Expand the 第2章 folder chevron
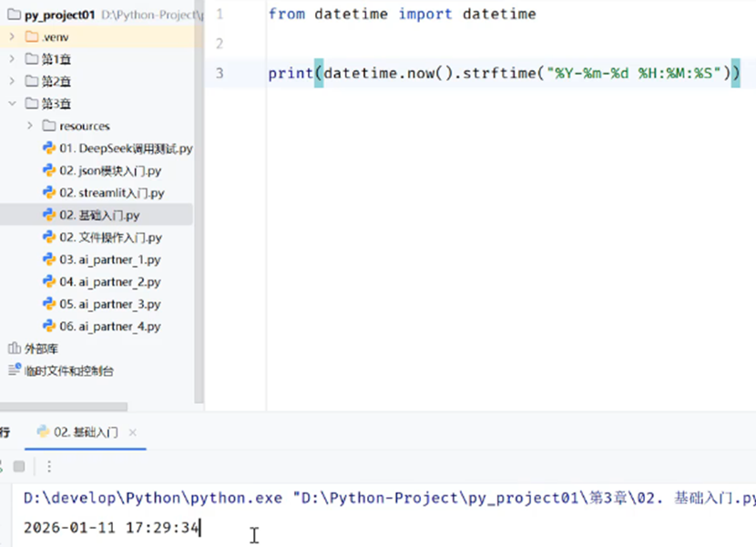This screenshot has height=547, width=756. point(12,81)
